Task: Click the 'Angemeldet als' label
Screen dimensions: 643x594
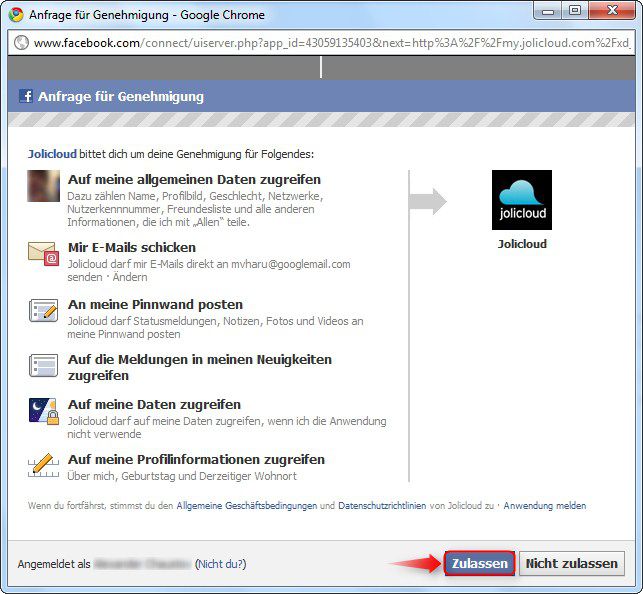Action: point(54,564)
